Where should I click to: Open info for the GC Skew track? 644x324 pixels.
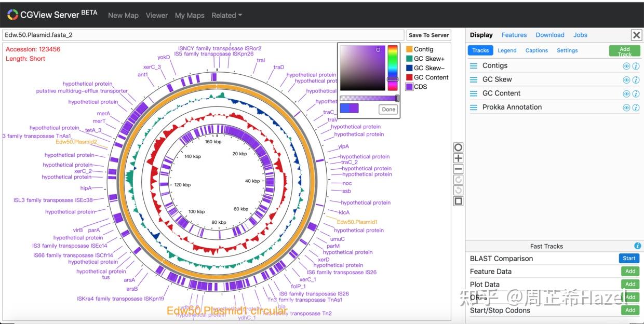tap(636, 80)
